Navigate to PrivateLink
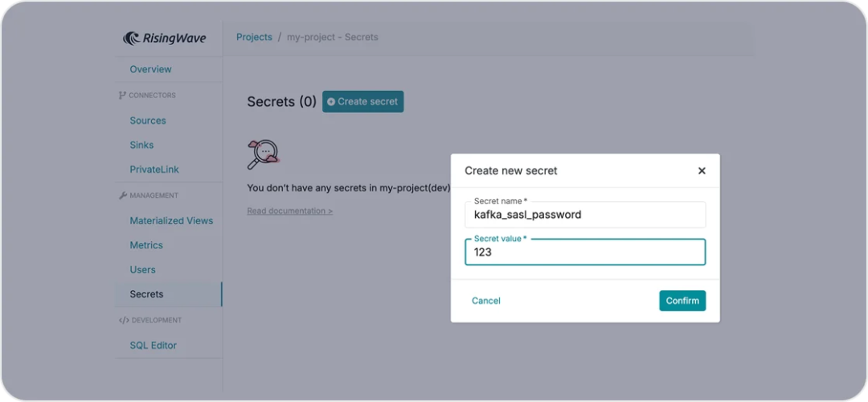 click(154, 170)
